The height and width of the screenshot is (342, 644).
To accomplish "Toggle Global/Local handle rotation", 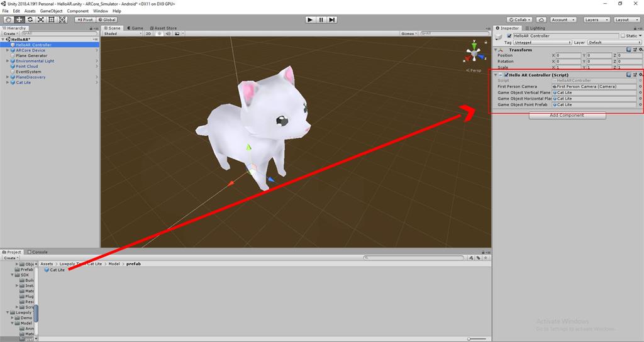I will pyautogui.click(x=107, y=19).
